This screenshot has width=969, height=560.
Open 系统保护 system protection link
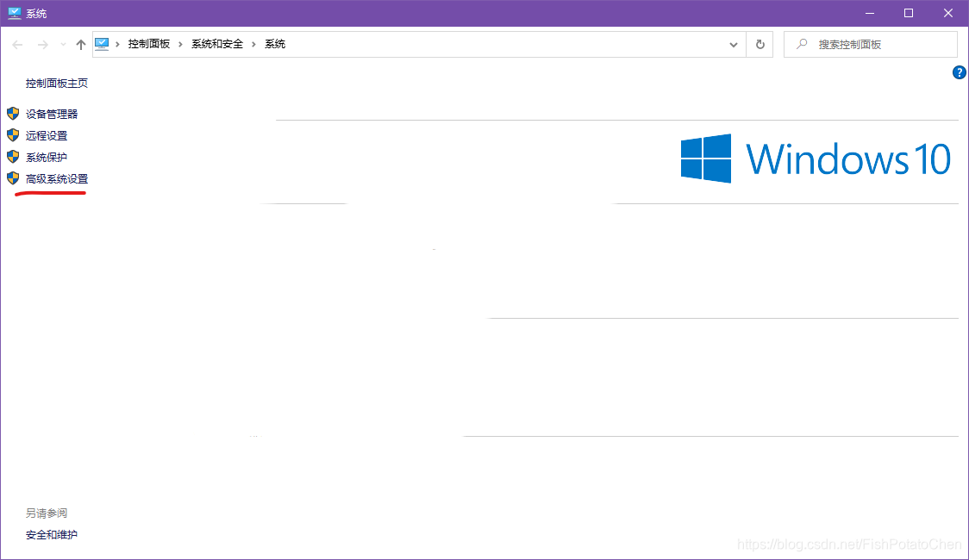tap(47, 158)
